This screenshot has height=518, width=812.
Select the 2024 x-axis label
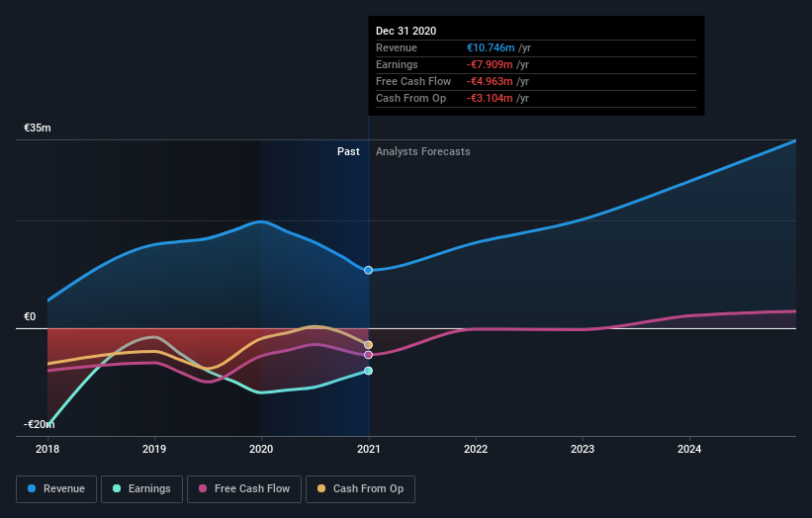pos(689,449)
